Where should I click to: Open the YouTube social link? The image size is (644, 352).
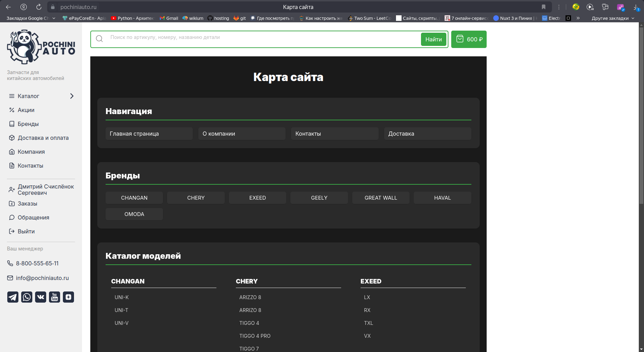click(x=55, y=297)
